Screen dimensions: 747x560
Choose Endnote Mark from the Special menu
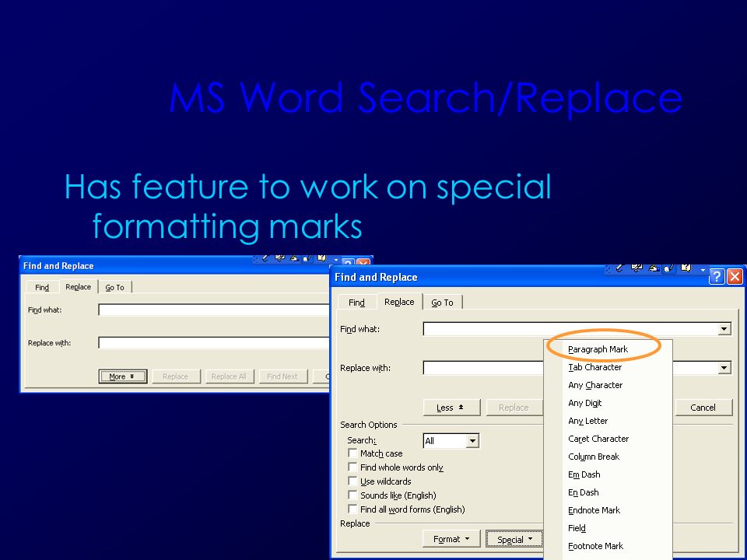tap(594, 510)
